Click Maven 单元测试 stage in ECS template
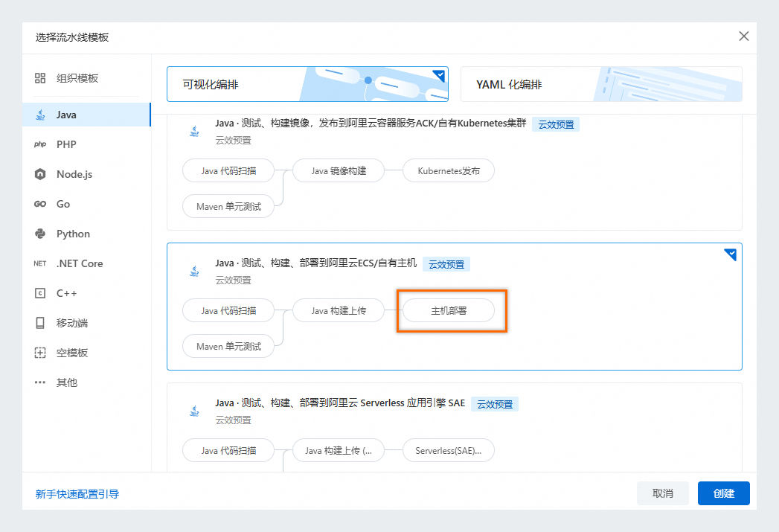 click(x=228, y=346)
